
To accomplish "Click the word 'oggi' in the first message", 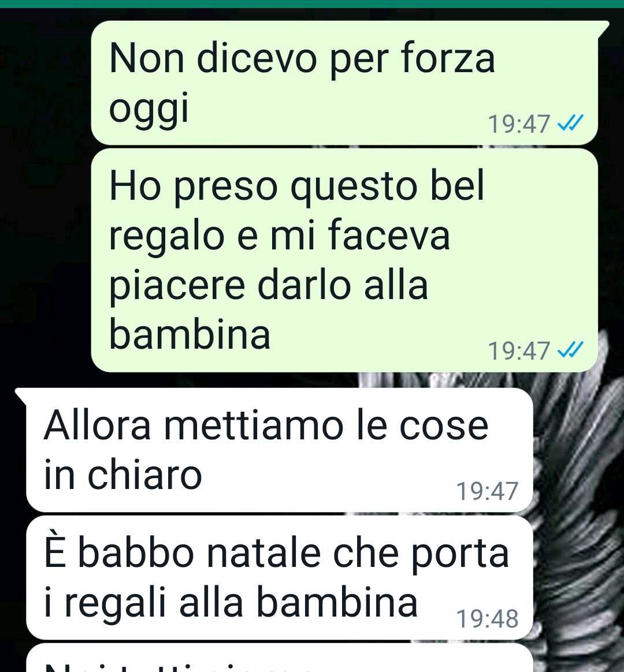I will click(149, 109).
